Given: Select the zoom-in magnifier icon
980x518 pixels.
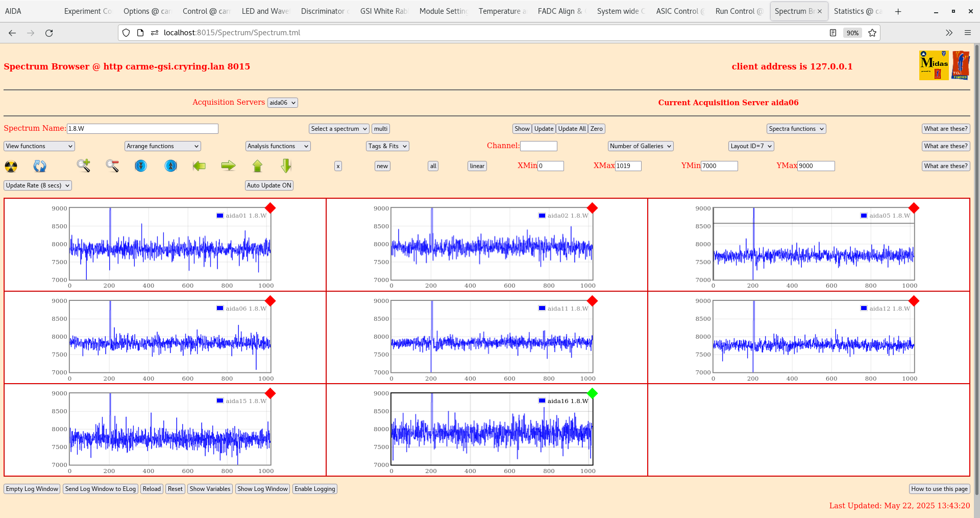Looking at the screenshot, I should pyautogui.click(x=83, y=166).
